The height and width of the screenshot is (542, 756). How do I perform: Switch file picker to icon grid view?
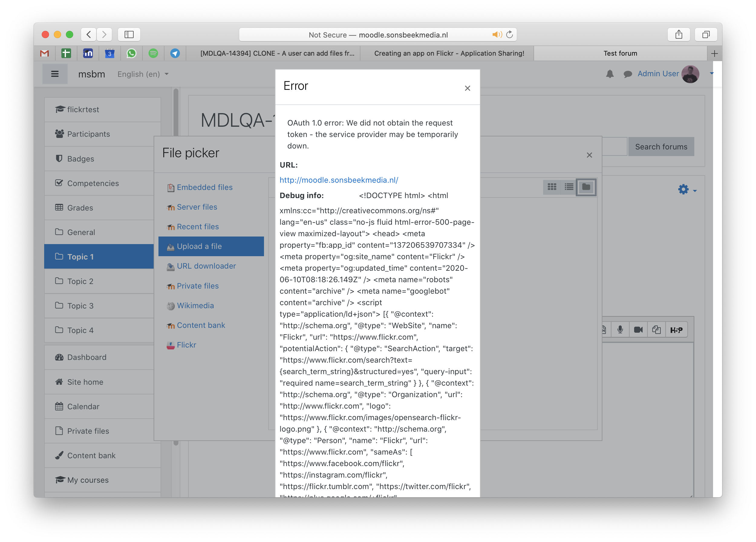click(x=552, y=187)
